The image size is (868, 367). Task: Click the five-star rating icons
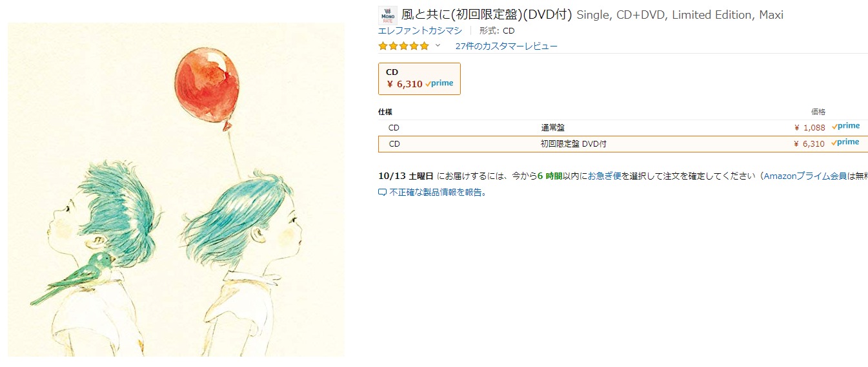click(x=403, y=46)
